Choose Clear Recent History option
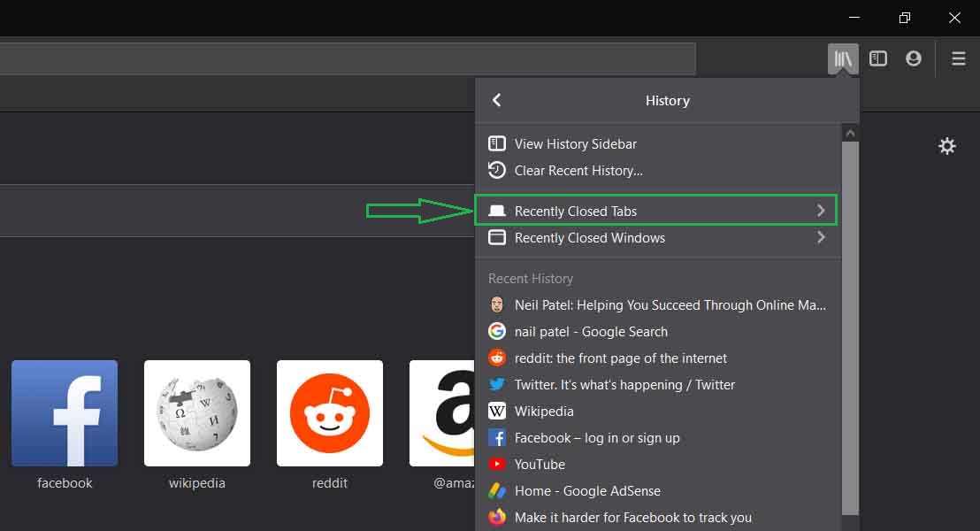 578,171
